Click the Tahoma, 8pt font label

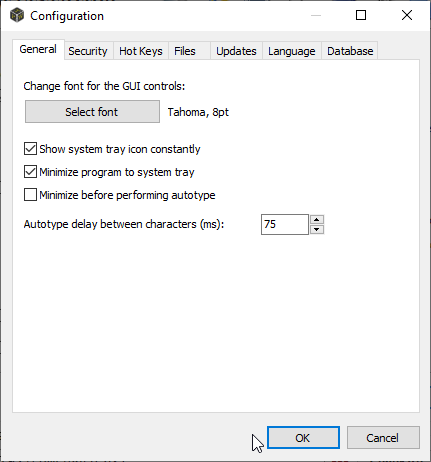pos(198,112)
